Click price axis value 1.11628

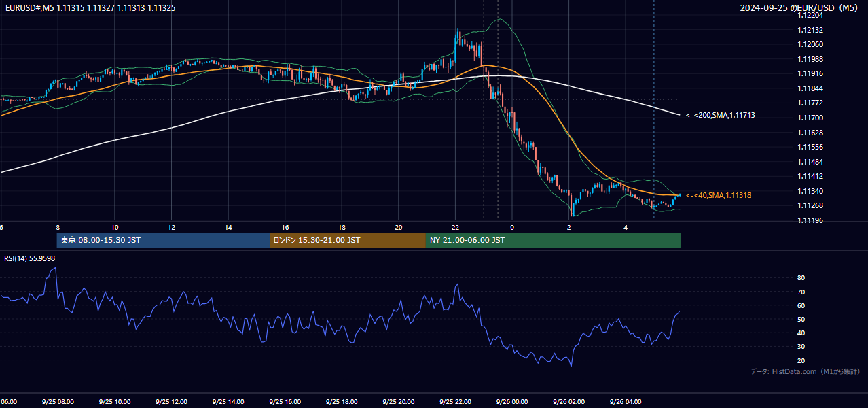pyautogui.click(x=810, y=133)
